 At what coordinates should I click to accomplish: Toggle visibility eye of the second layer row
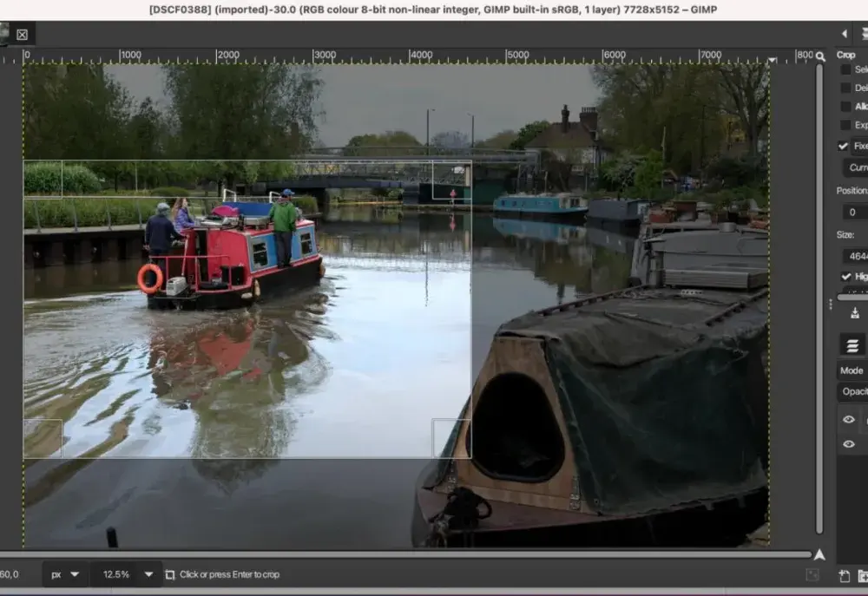849,444
